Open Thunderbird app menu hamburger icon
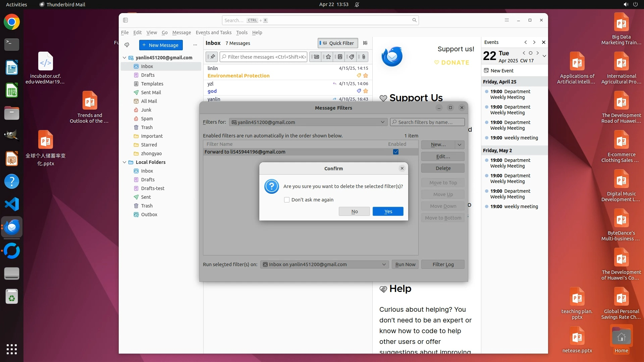The width and height of the screenshot is (644, 362). pos(507,20)
